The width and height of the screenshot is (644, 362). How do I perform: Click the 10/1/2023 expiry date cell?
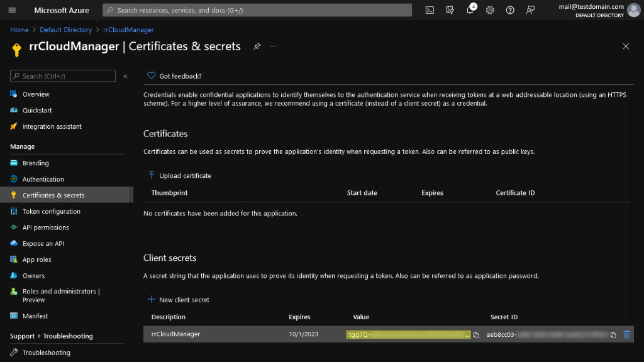304,334
